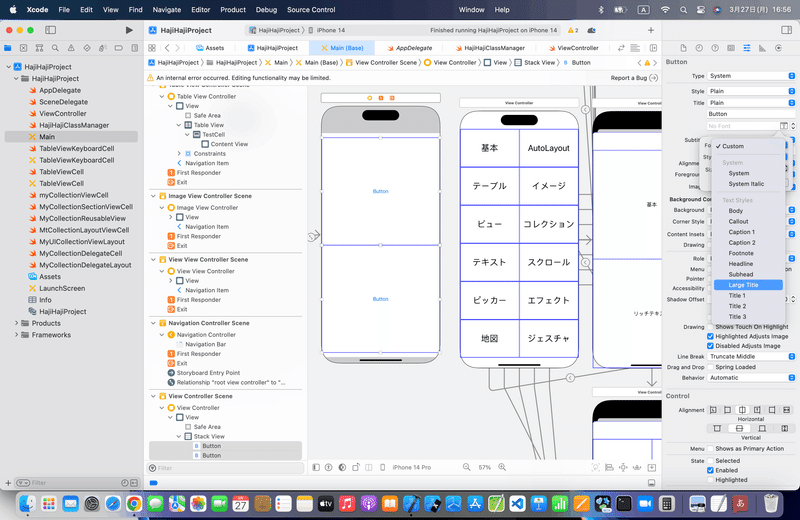Click the font size stepper
This screenshot has height=520, width=800.
coord(792,126)
